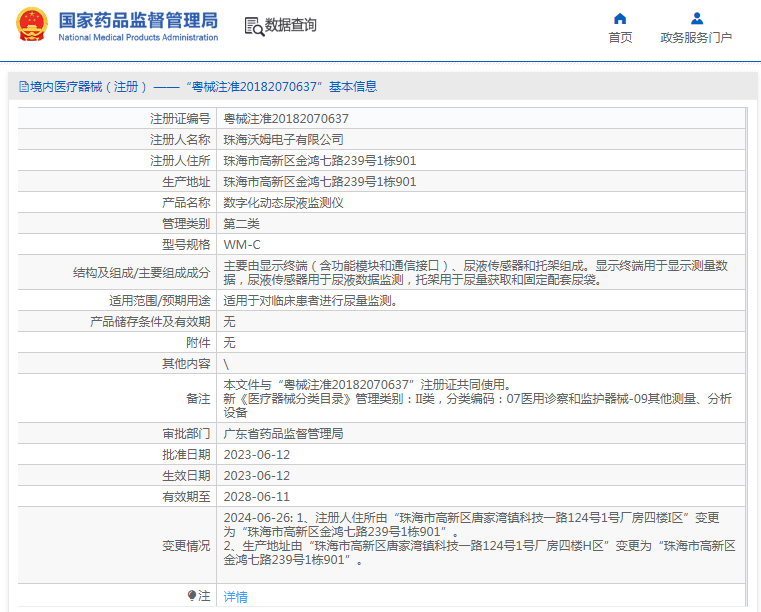The height and width of the screenshot is (612, 761).
Task: Click 有效期至 value 2028-06-11
Action: tap(256, 497)
